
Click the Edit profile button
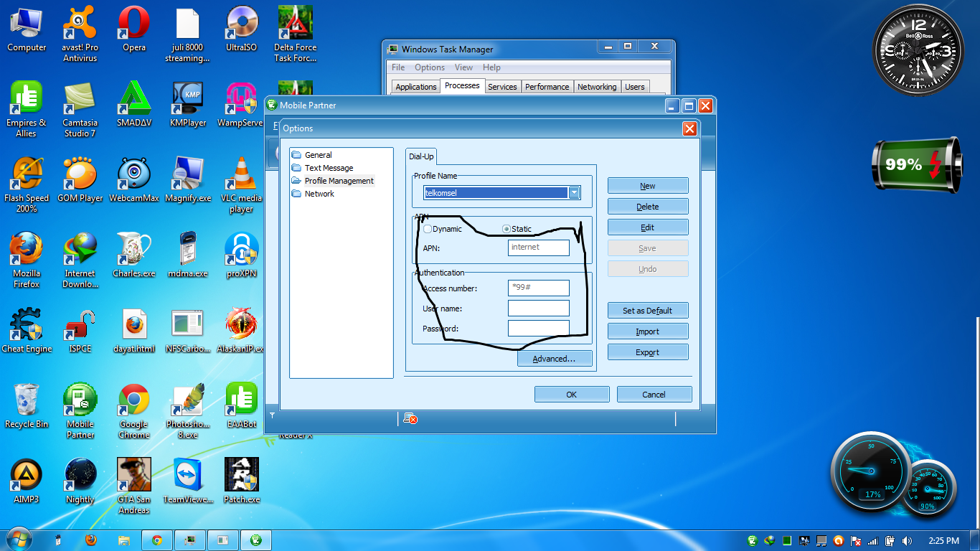(x=648, y=227)
